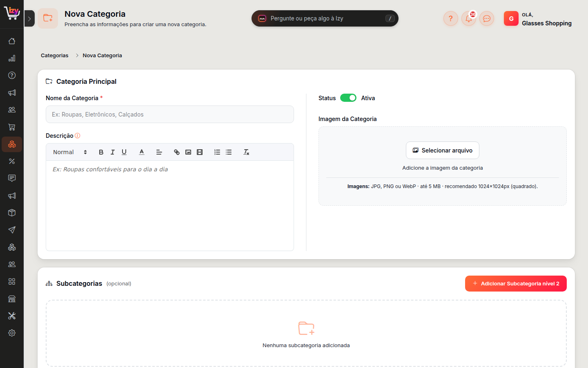Click the shopping cart sidebar icon
Viewport: 588px width, 368px height.
tap(12, 127)
